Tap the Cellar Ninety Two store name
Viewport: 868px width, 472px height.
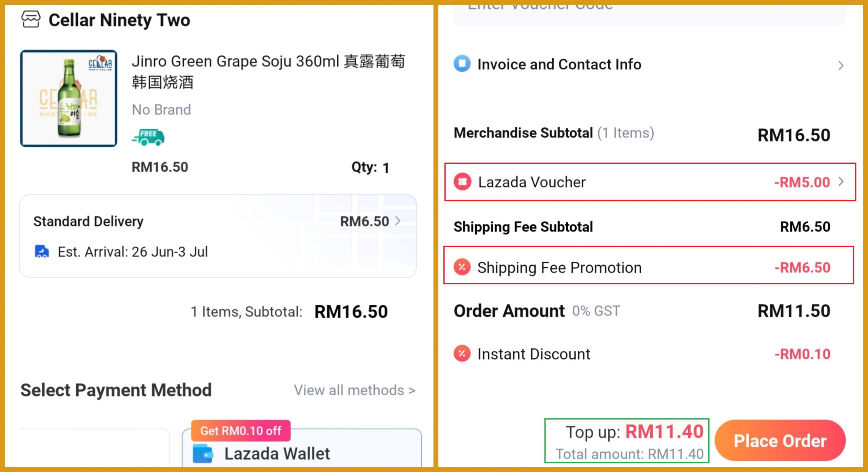(x=119, y=20)
